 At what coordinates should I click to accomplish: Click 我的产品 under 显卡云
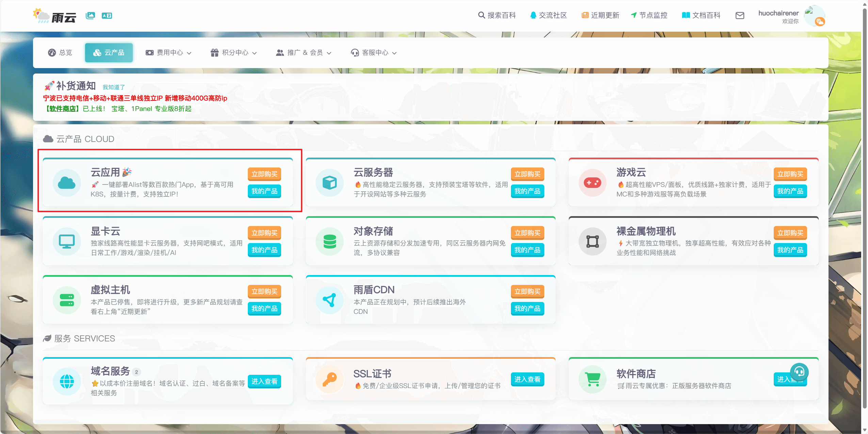pos(264,250)
